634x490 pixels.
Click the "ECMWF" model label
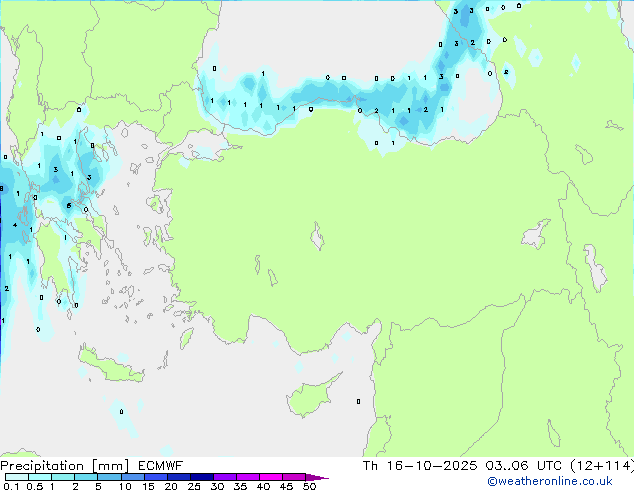coord(161,466)
